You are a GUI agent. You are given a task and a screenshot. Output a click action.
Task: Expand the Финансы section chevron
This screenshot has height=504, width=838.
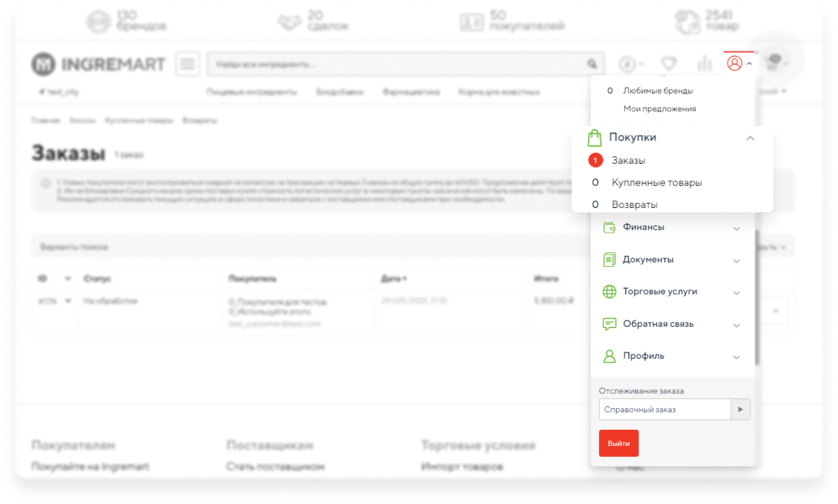pyautogui.click(x=737, y=228)
